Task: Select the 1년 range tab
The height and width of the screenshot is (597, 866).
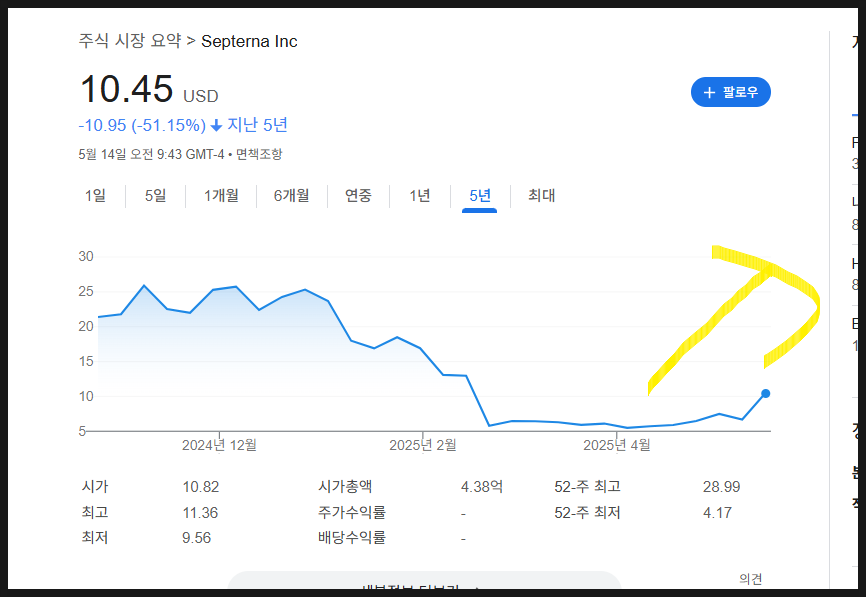Action: click(420, 196)
